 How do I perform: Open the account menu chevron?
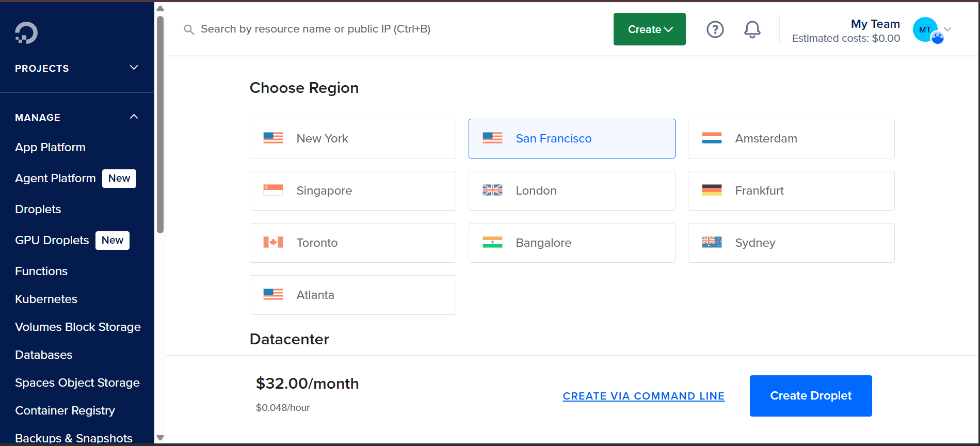[947, 29]
